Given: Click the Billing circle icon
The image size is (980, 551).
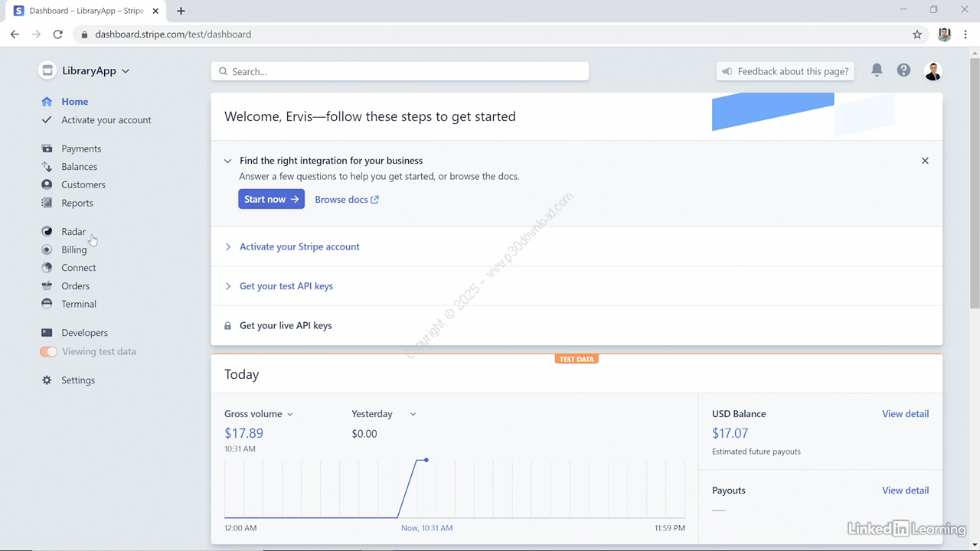Looking at the screenshot, I should pos(47,249).
